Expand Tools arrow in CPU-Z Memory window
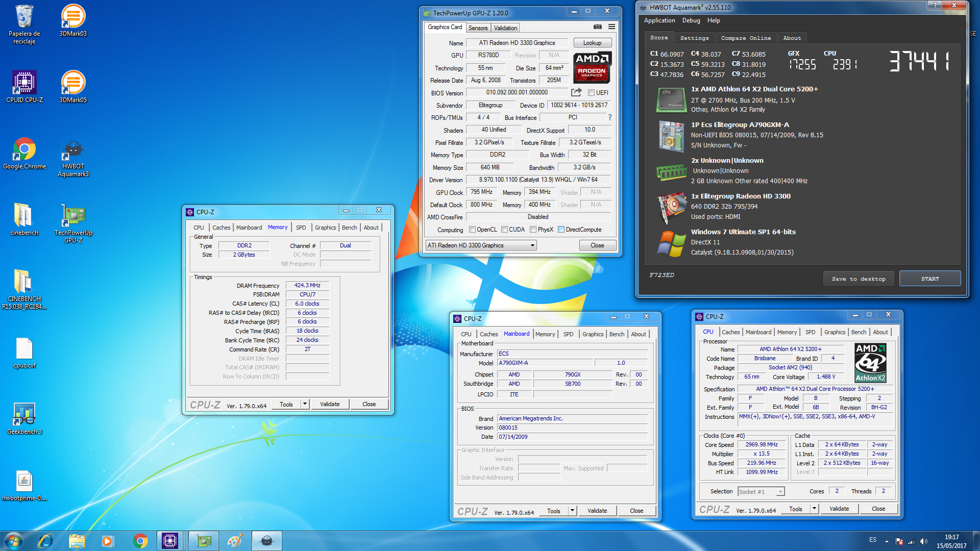Screen dimensions: 980x551 pyautogui.click(x=305, y=404)
